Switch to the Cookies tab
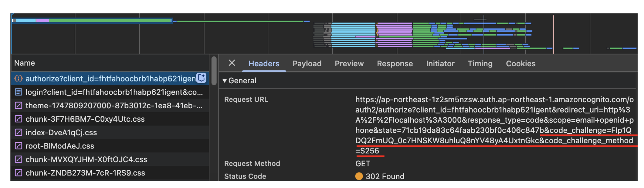This screenshot has width=644, height=188. 520,64
